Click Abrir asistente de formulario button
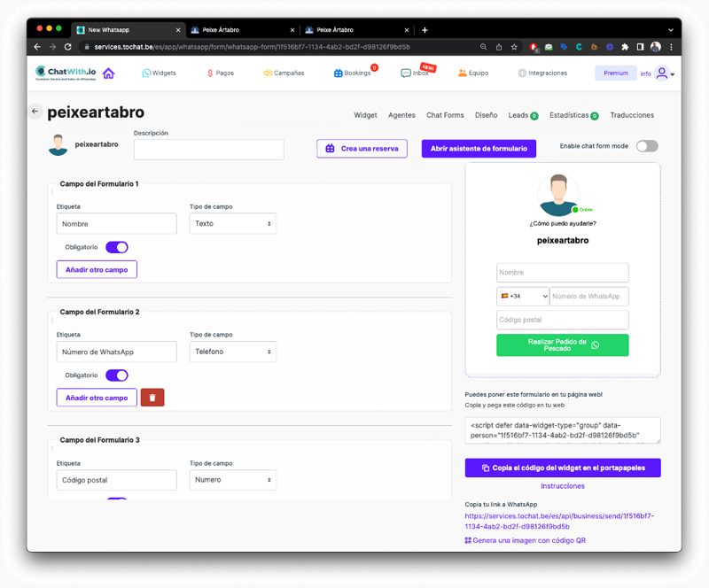Image resolution: width=709 pixels, height=588 pixels. 479,149
